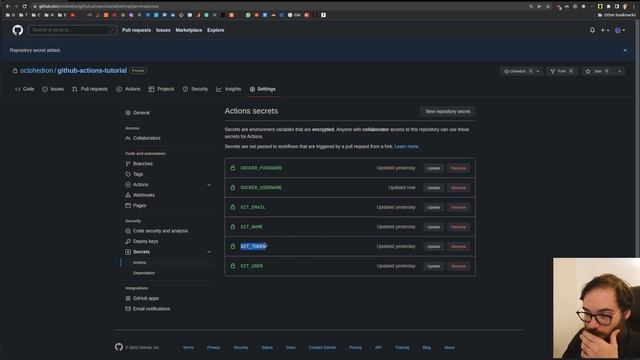Update the DOCKER_USERNAME secret
640x360 pixels.
pyautogui.click(x=433, y=188)
